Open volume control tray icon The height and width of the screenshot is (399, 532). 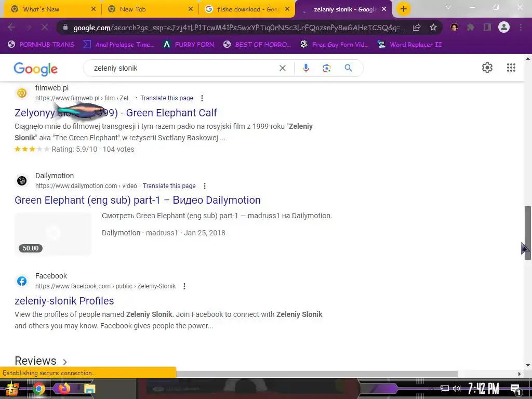click(x=457, y=389)
